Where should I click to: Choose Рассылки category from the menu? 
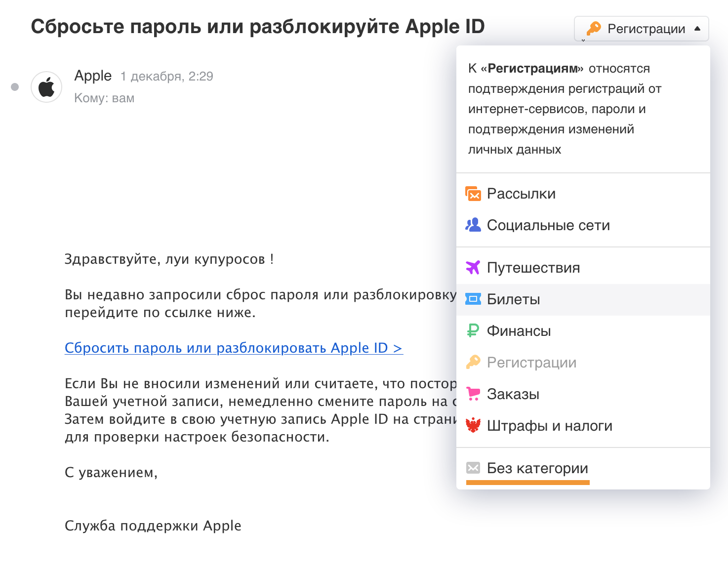(x=583, y=194)
